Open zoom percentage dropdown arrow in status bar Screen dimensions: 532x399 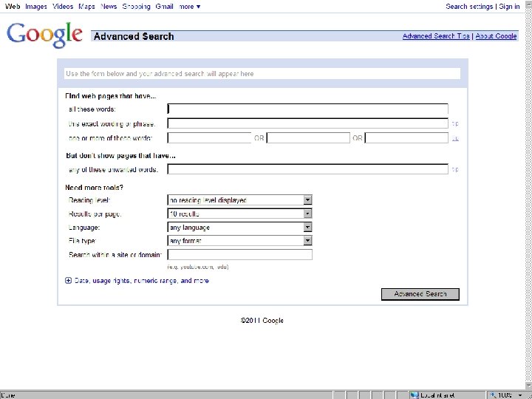tap(520, 395)
